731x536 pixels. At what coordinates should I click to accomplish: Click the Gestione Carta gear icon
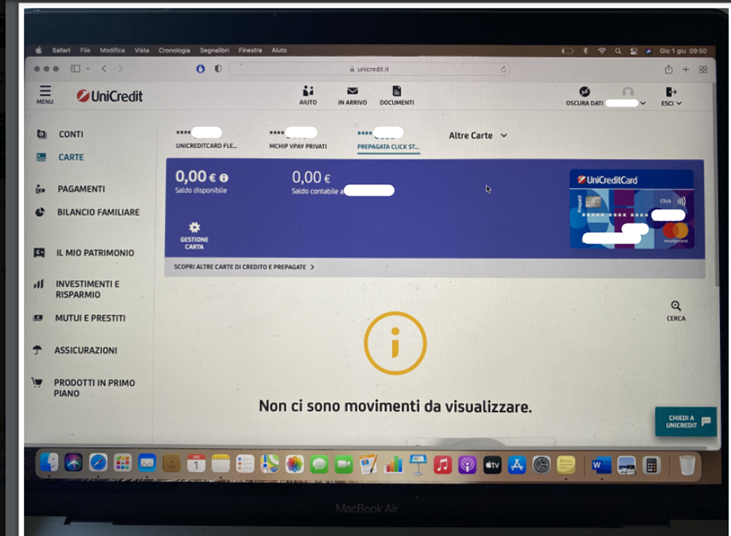194,229
